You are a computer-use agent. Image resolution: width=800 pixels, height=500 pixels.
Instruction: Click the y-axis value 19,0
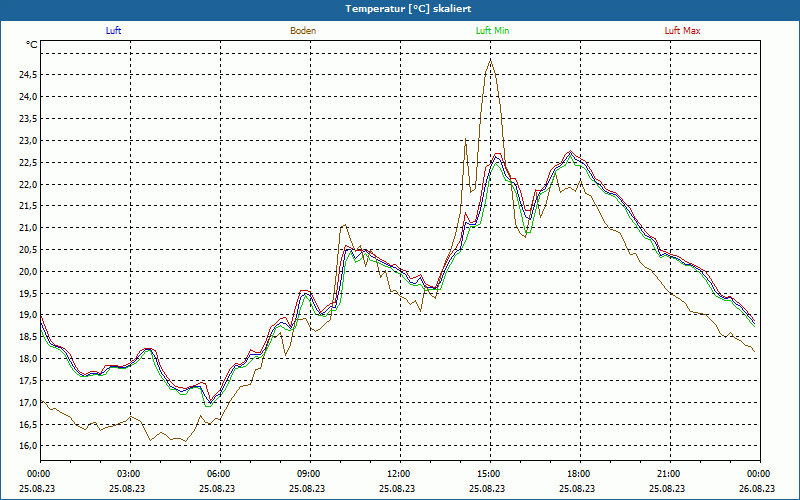coord(28,315)
